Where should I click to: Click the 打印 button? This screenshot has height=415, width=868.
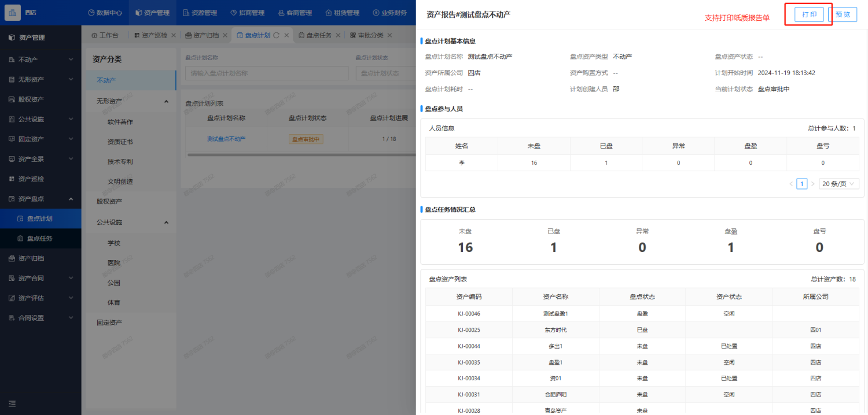(809, 14)
